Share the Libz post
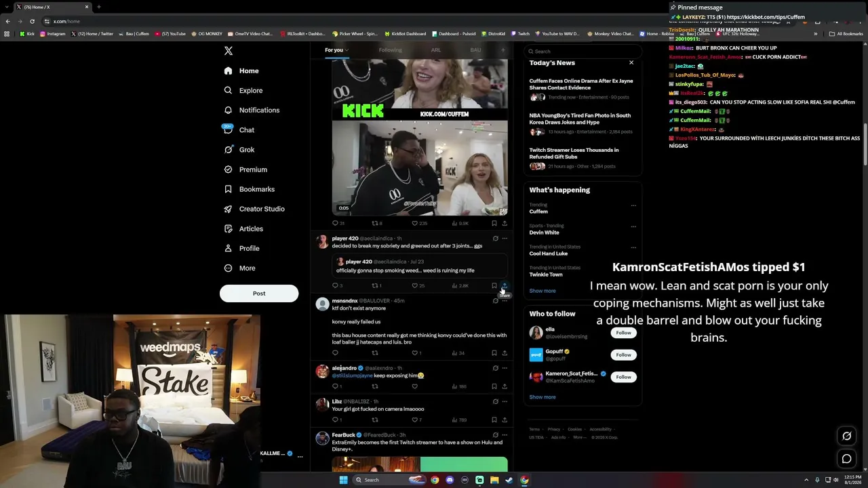Viewport: 868px width, 488px height. pyautogui.click(x=505, y=420)
